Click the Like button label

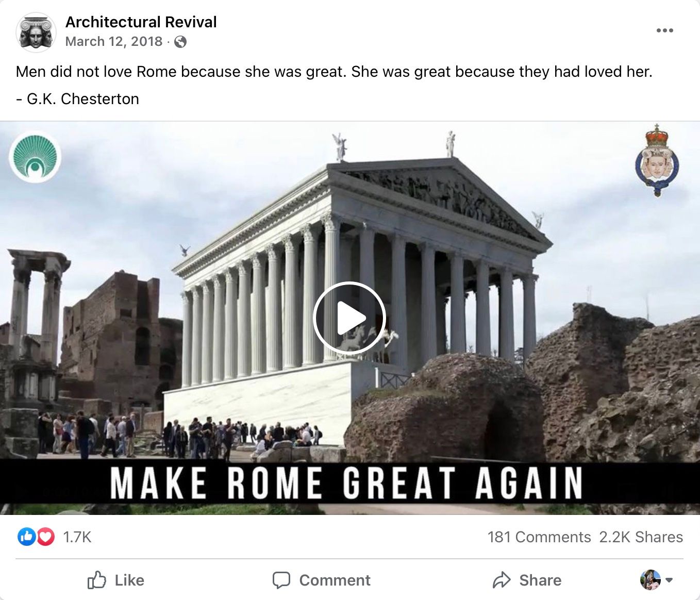pyautogui.click(x=129, y=580)
